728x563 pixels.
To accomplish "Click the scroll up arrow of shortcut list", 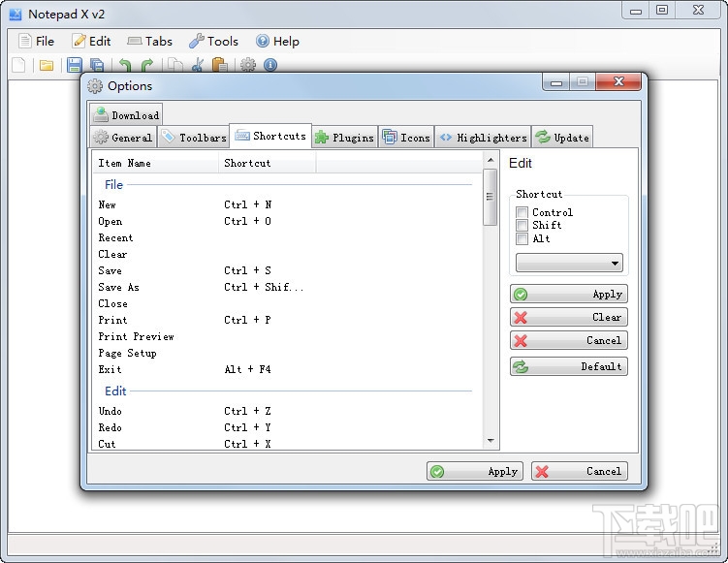I will pos(491,160).
